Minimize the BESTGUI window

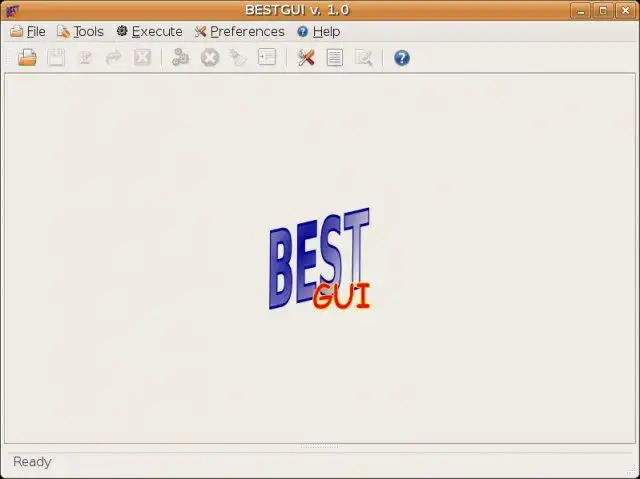tap(581, 11)
